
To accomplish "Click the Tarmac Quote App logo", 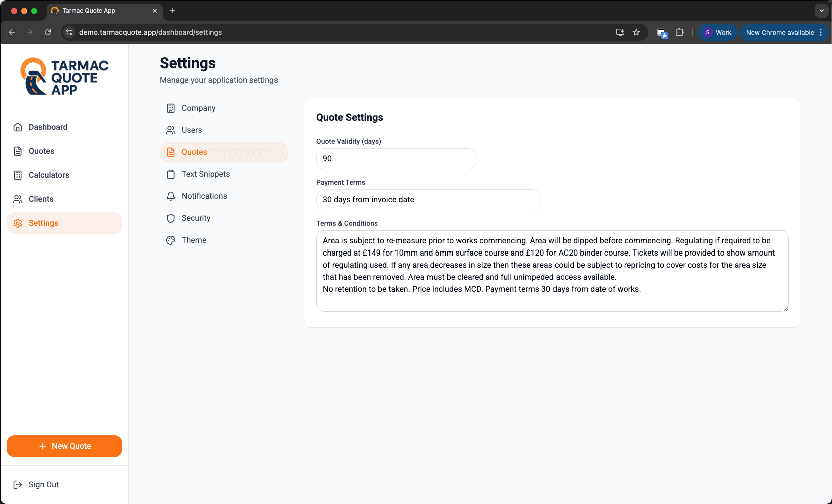I will point(64,76).
